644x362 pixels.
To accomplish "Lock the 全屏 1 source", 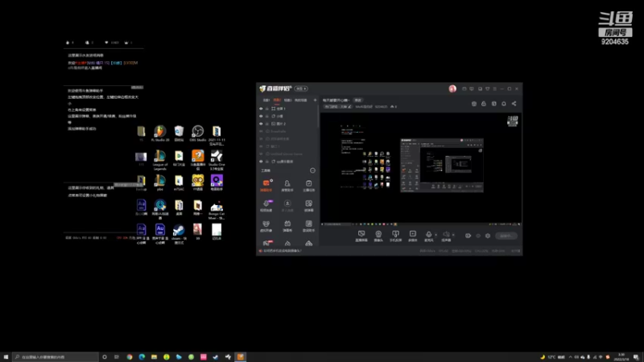I will (267, 109).
